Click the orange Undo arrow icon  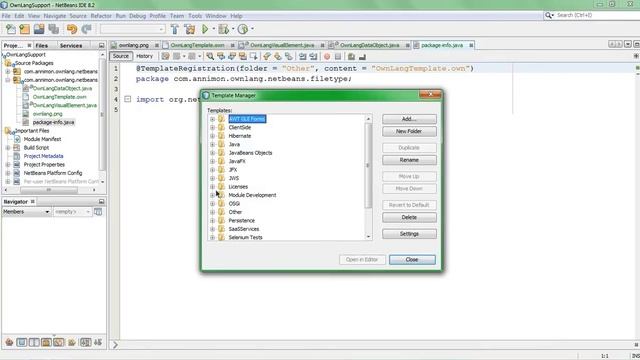click(72, 29)
